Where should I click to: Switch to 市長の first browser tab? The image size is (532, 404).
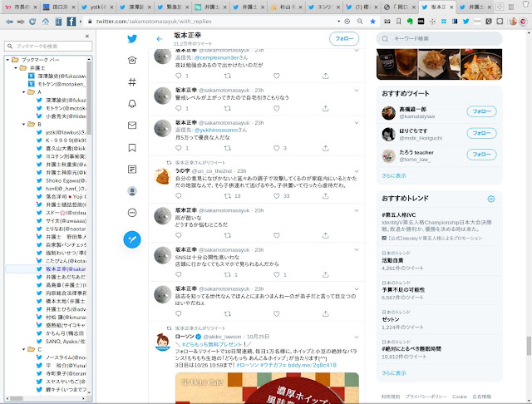20,7
